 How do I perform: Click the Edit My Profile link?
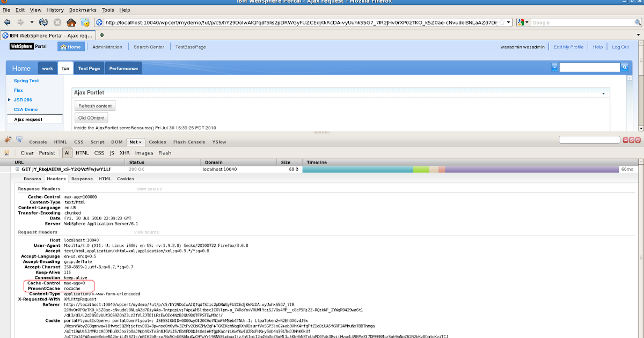568,47
